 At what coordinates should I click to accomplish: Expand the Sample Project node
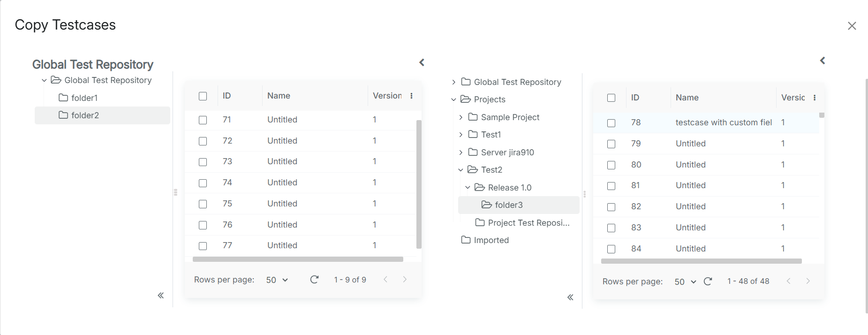tap(461, 117)
